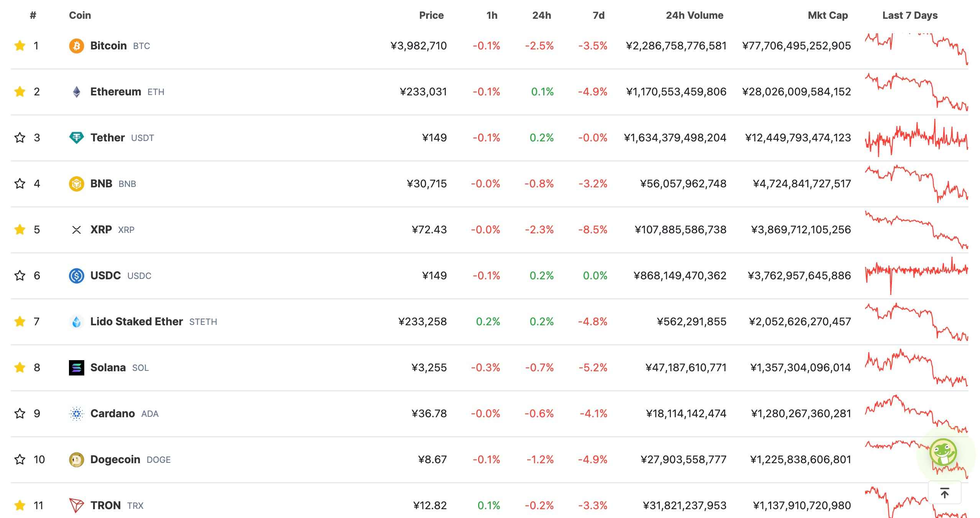This screenshot has height=518, width=980.
Task: Unfavorite Bitcoin using its star
Action: coord(20,46)
